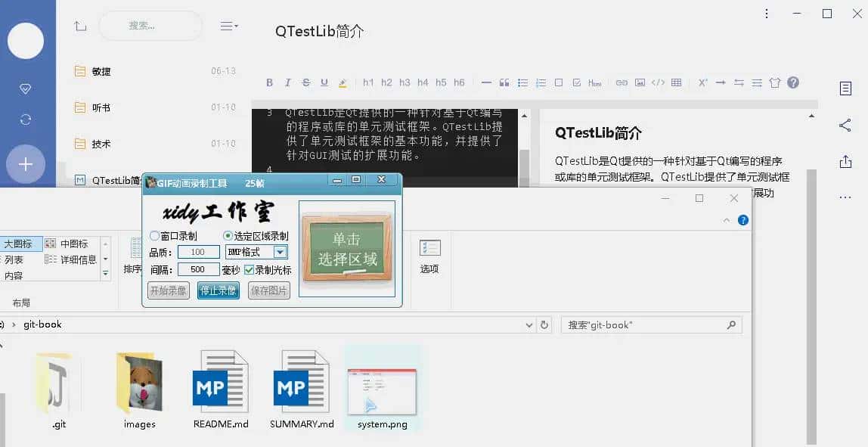Uncheck the 录制光标 option
Screen dimensions: 868x447
[249, 269]
